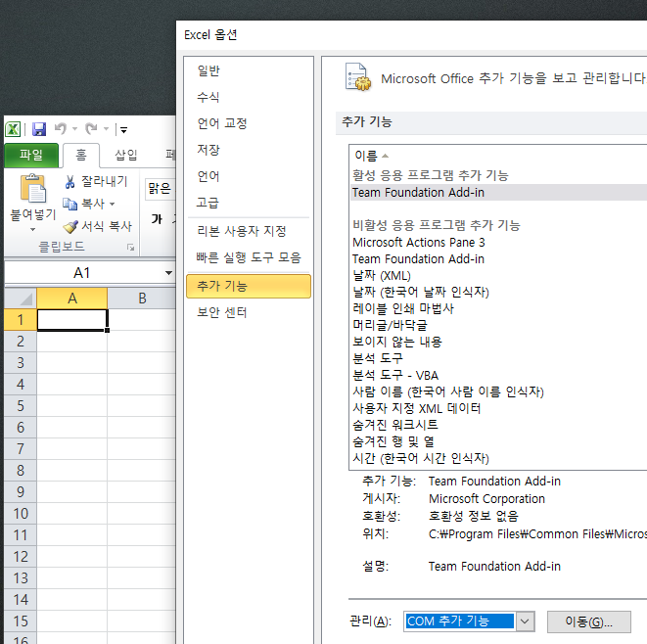
Task: Open the 관리 combo box dropdown arrow
Action: pos(525,621)
